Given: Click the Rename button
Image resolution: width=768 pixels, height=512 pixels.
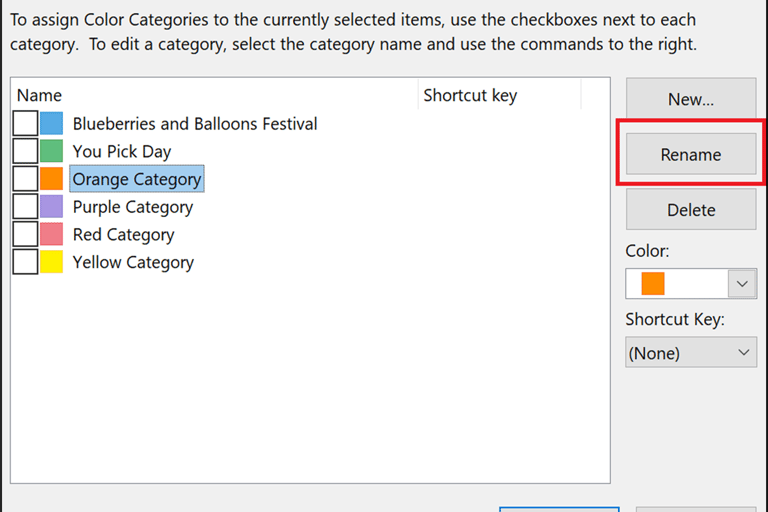Looking at the screenshot, I should pos(690,155).
